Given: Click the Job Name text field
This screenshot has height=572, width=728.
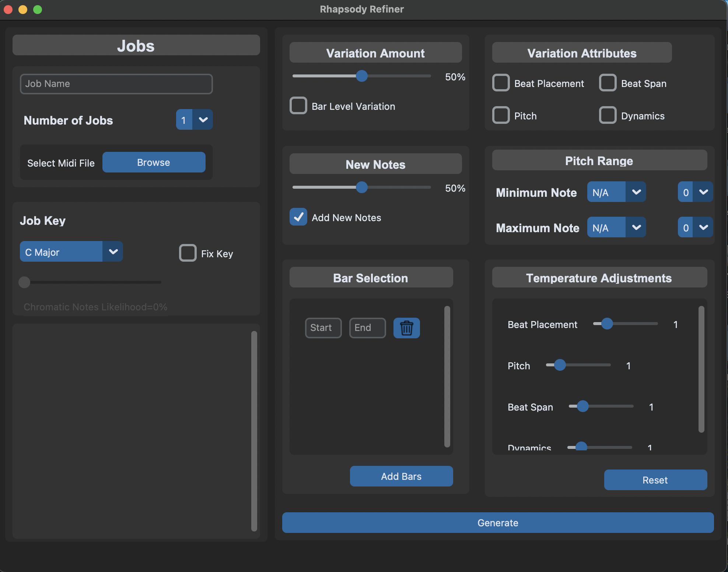Looking at the screenshot, I should pyautogui.click(x=116, y=84).
